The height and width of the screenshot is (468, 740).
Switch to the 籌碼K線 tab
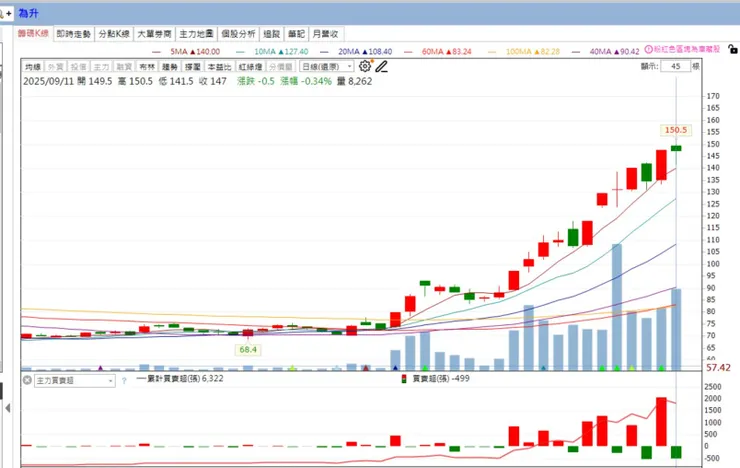pyautogui.click(x=34, y=33)
